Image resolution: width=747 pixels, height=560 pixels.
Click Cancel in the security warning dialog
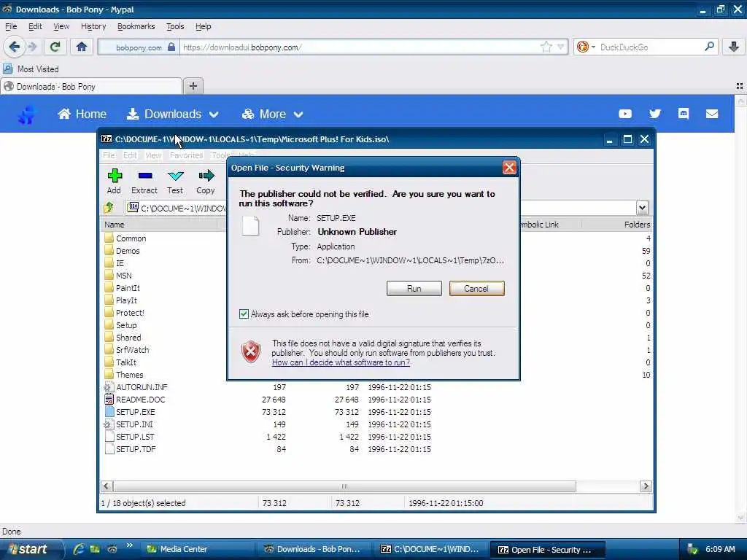[476, 289]
